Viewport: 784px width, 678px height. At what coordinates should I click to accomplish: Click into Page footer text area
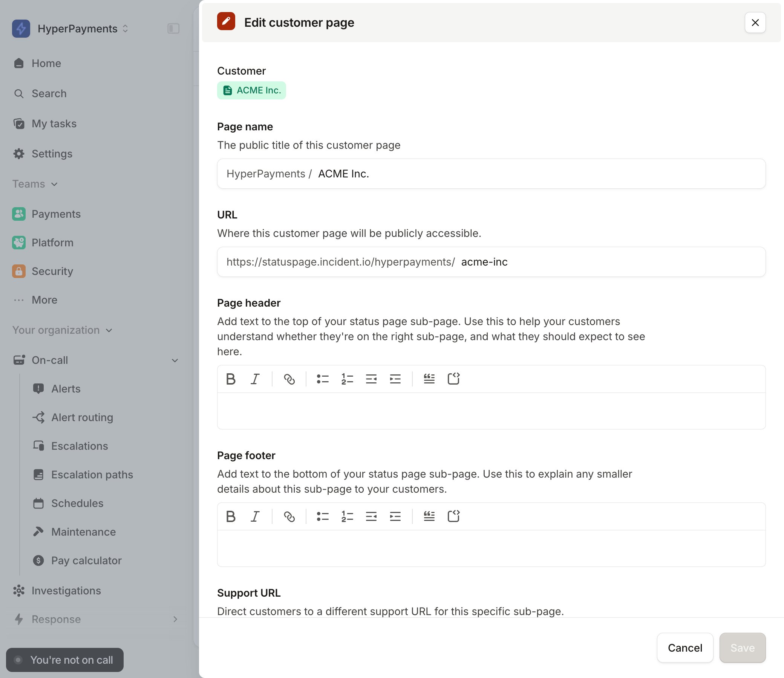(492, 548)
